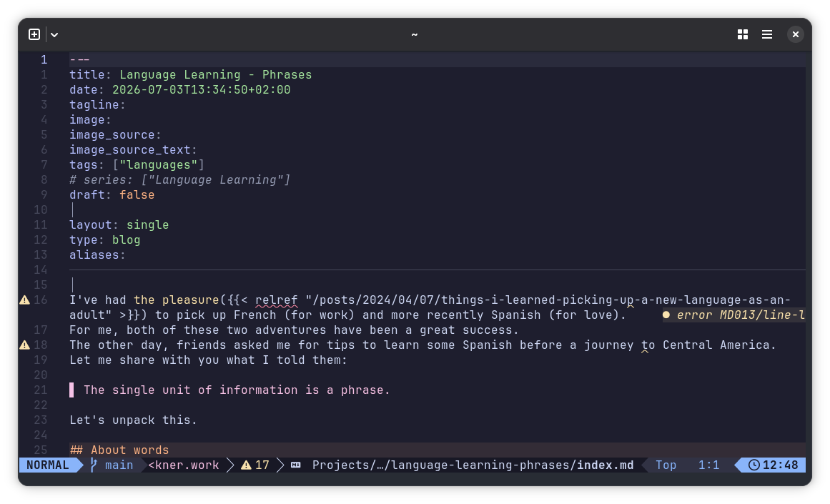This screenshot has width=830, height=504.
Task: Open the hamburger main menu
Action: point(767,34)
